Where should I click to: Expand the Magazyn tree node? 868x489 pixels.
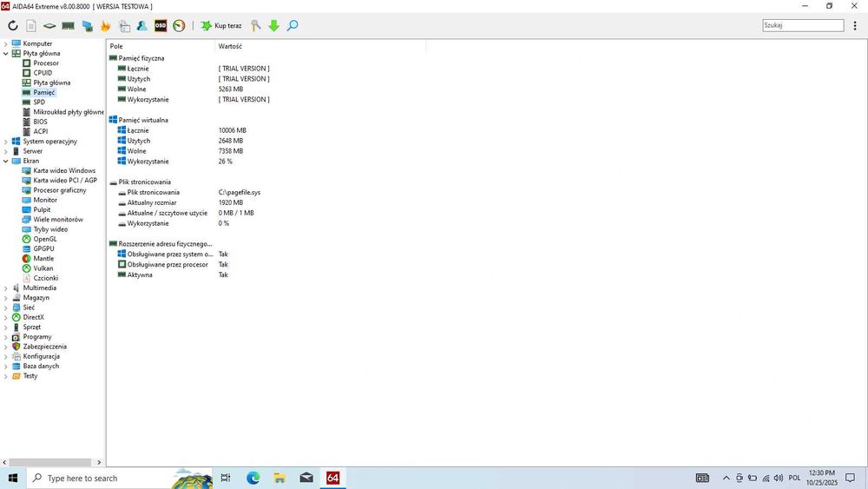(x=5, y=298)
